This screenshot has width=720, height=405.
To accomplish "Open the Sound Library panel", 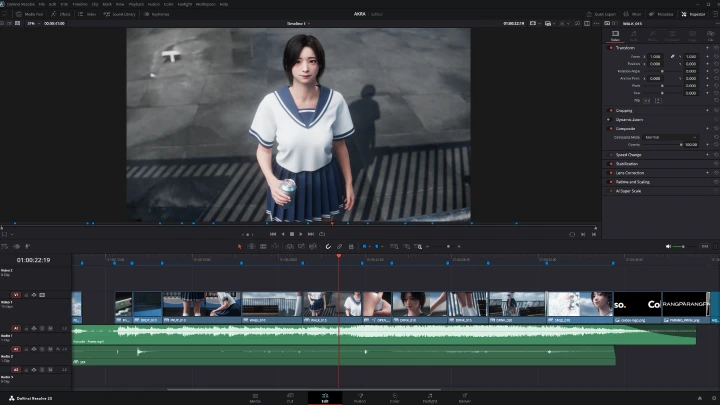I will click(120, 14).
